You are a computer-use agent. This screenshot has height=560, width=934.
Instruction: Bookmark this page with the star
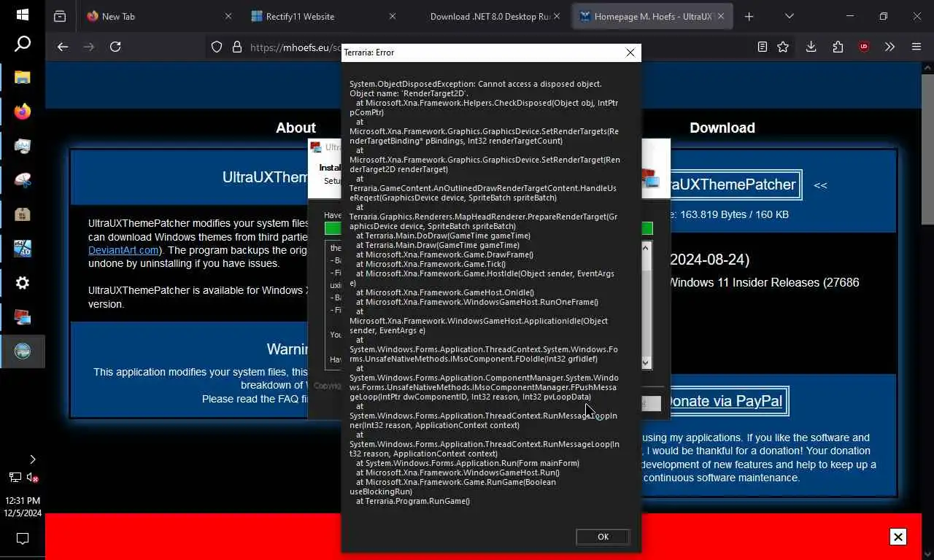point(783,47)
